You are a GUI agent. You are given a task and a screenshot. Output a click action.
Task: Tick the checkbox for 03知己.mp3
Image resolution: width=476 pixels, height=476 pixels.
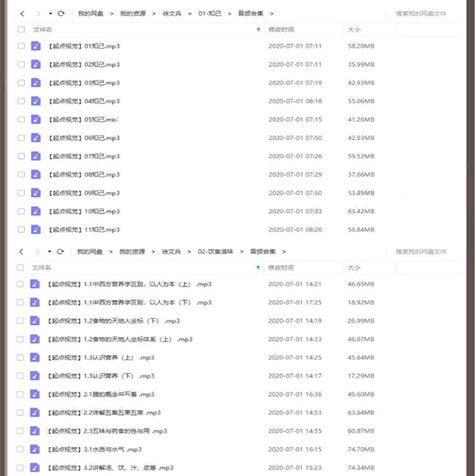tap(22, 83)
